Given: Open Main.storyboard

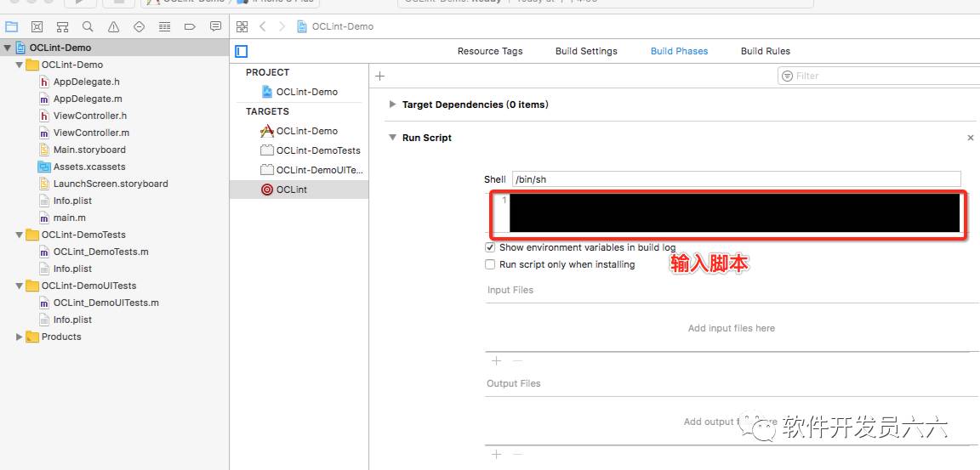Looking at the screenshot, I should pyautogui.click(x=89, y=150).
